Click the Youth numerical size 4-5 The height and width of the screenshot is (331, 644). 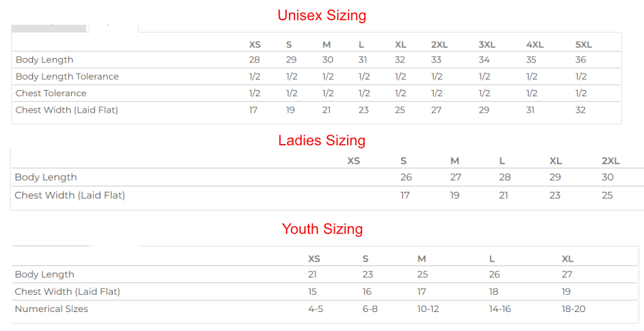click(x=315, y=309)
